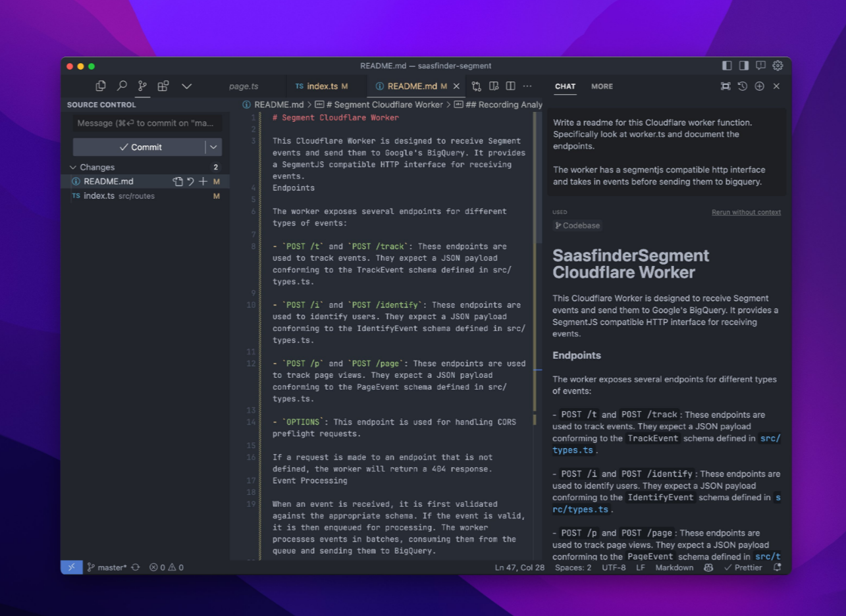846x616 pixels.
Task: Open the Commit options dropdown arrow
Action: tap(213, 147)
